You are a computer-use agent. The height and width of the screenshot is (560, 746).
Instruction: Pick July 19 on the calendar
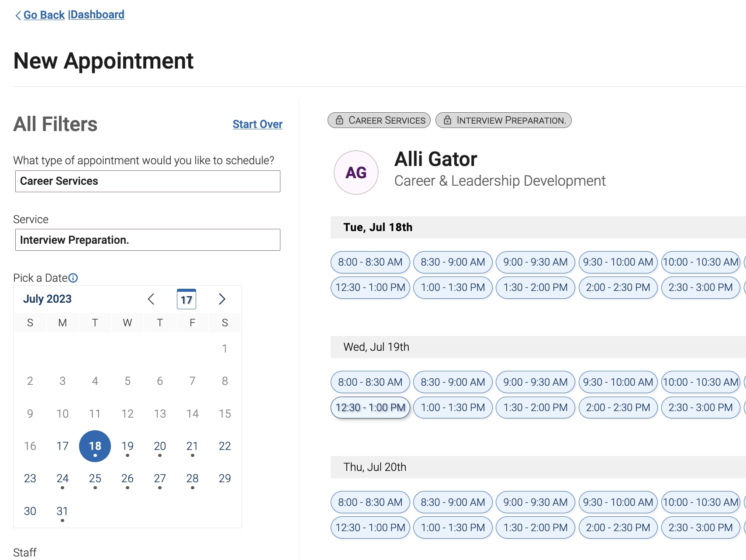coord(128,446)
